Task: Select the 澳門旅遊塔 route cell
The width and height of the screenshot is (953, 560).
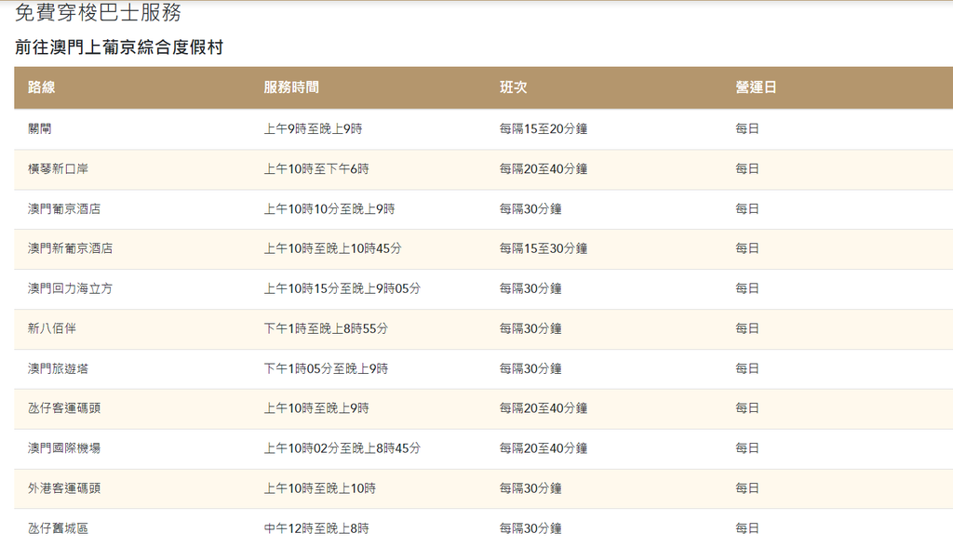Action: (58, 368)
